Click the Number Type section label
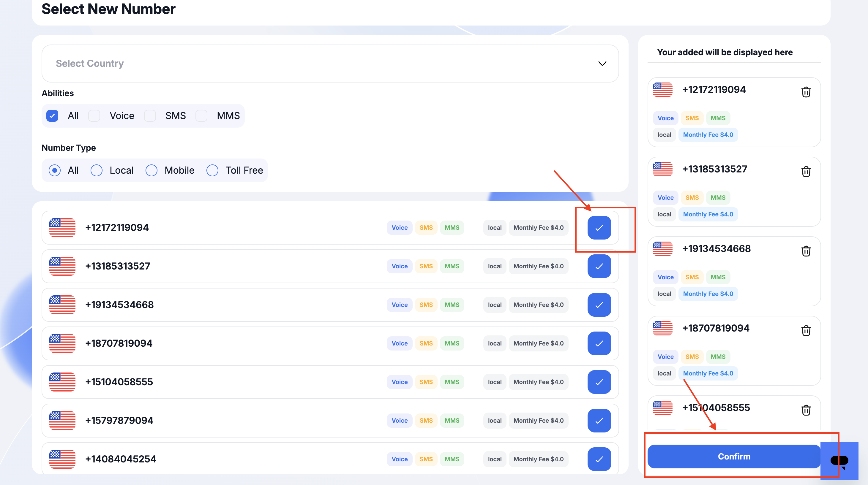The width and height of the screenshot is (868, 485). pos(69,148)
